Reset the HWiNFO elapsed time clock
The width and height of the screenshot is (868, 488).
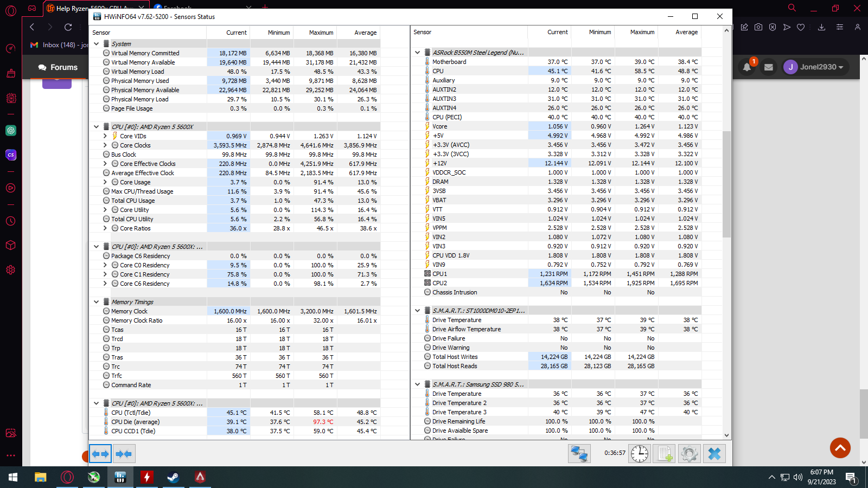pos(640,454)
